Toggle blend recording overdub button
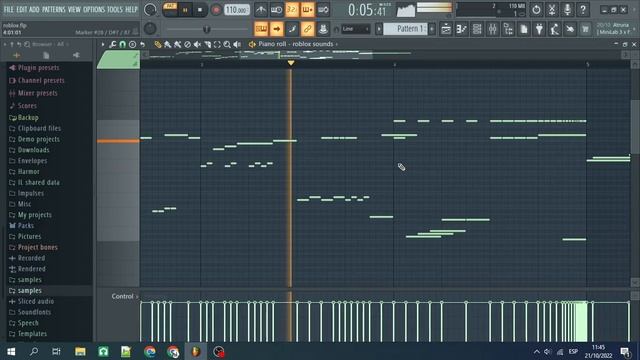 click(307, 9)
